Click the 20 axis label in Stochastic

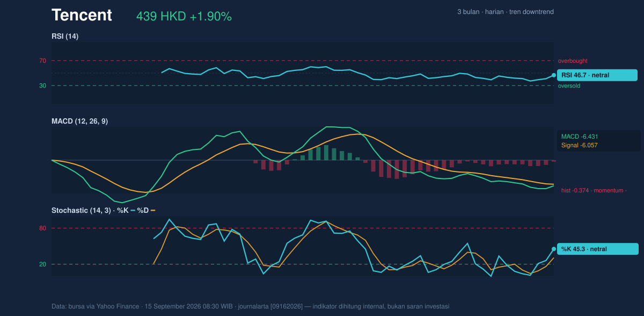pos(42,264)
